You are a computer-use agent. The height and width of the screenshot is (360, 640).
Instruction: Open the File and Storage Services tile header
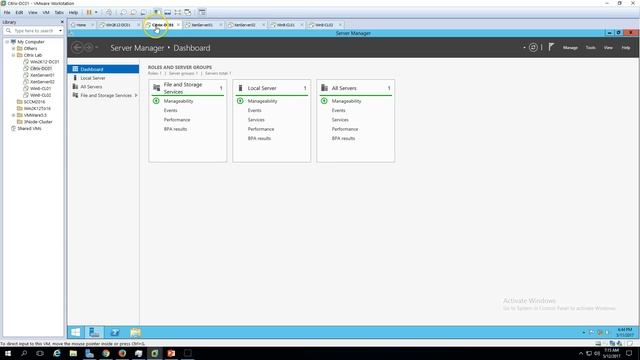point(188,88)
